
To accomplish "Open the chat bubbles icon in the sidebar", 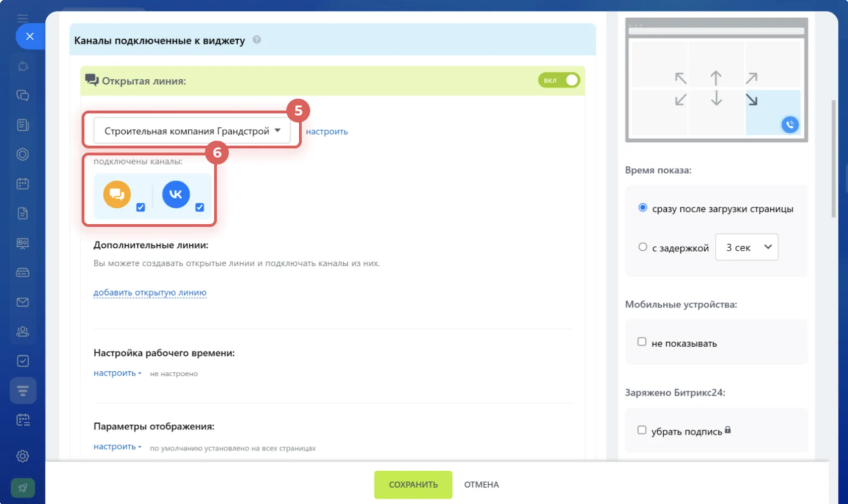I will click(23, 95).
